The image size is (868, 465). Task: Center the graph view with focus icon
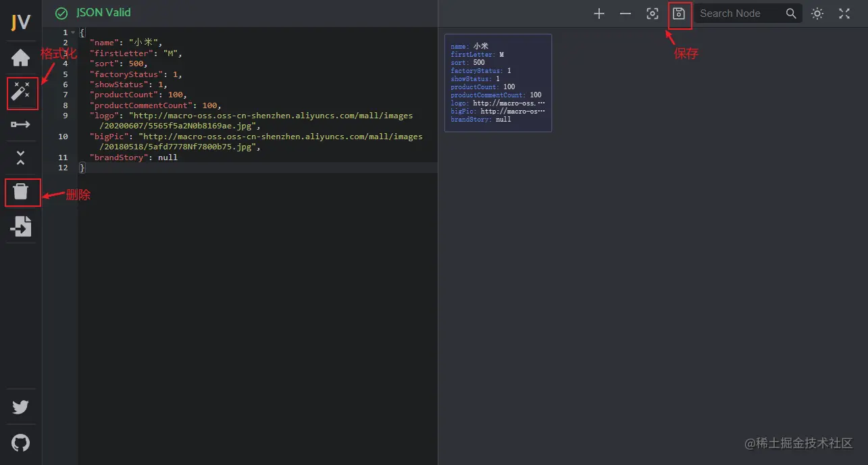(653, 14)
